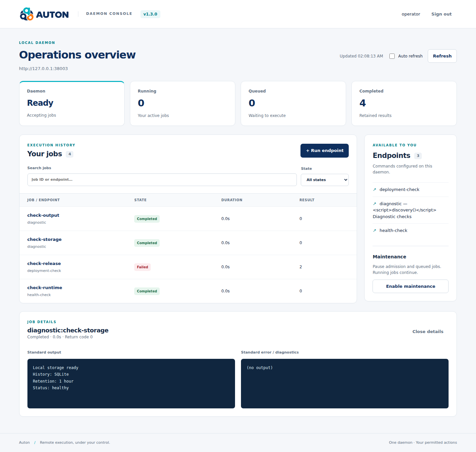The width and height of the screenshot is (476, 452).
Task: Click Enable maintenance button
Action: [411, 286]
